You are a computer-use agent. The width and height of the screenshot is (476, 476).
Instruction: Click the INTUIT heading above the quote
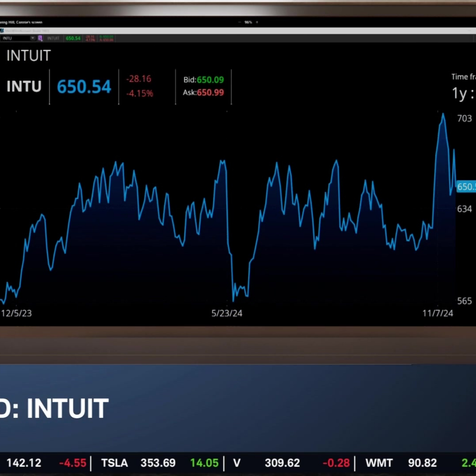(29, 55)
